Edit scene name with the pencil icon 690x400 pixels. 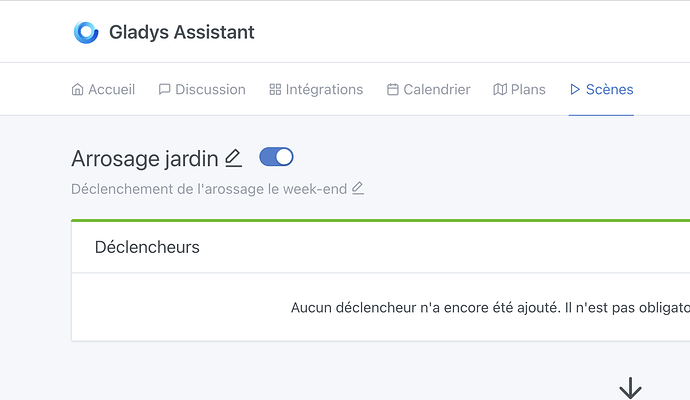233,158
